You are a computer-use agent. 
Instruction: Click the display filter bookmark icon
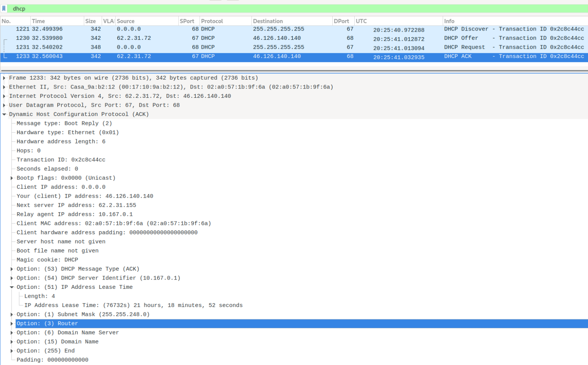tap(4, 9)
